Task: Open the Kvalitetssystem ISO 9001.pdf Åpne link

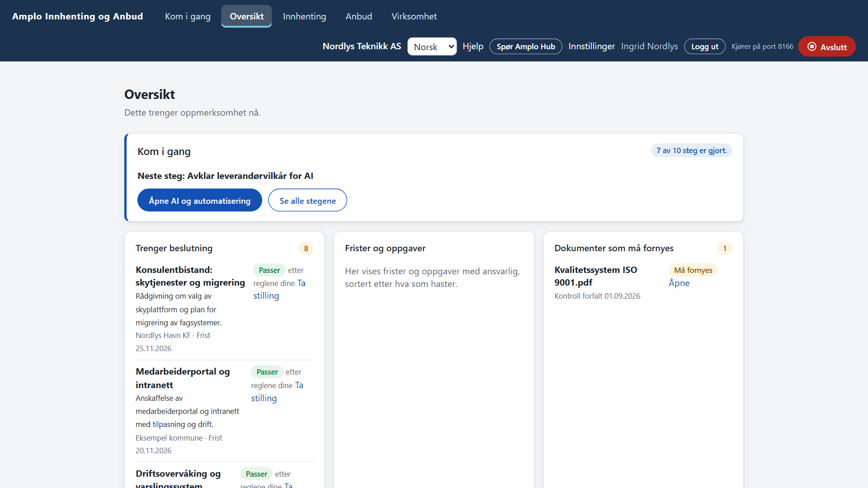Action: click(x=679, y=283)
